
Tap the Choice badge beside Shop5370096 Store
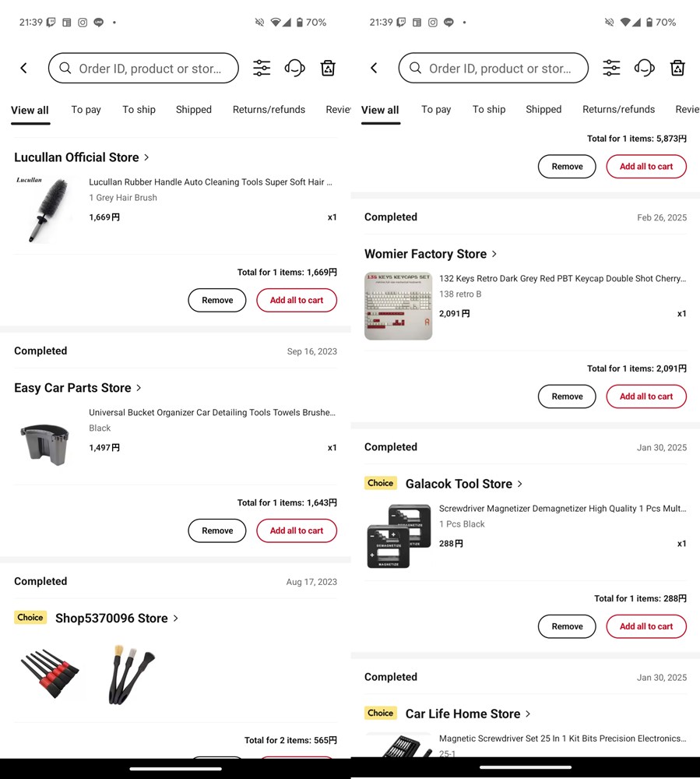pos(30,618)
